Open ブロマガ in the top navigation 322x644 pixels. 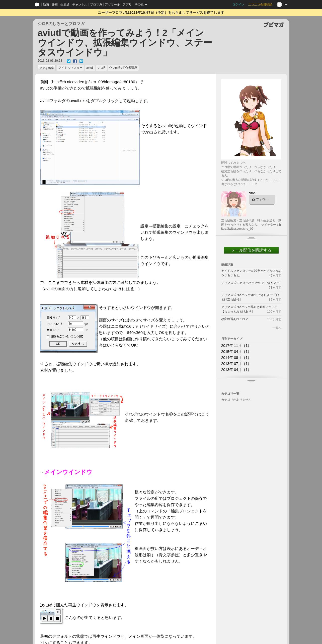tap(96, 5)
